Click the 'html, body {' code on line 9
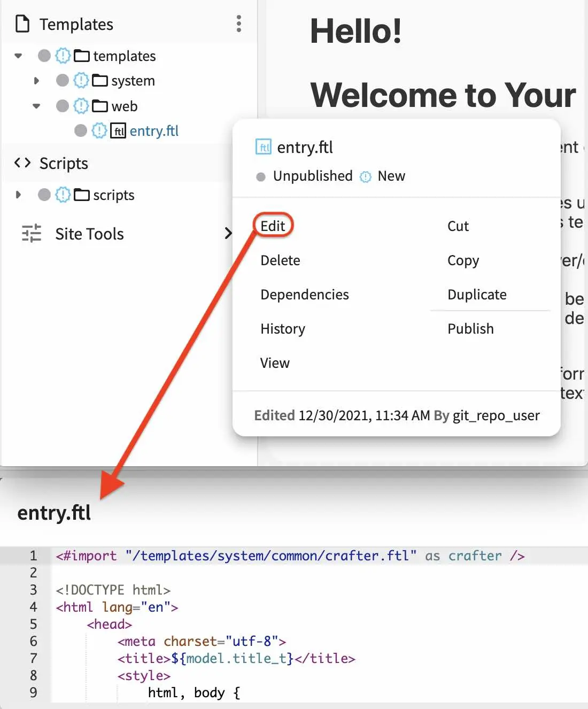This screenshot has width=588, height=709. [x=194, y=692]
